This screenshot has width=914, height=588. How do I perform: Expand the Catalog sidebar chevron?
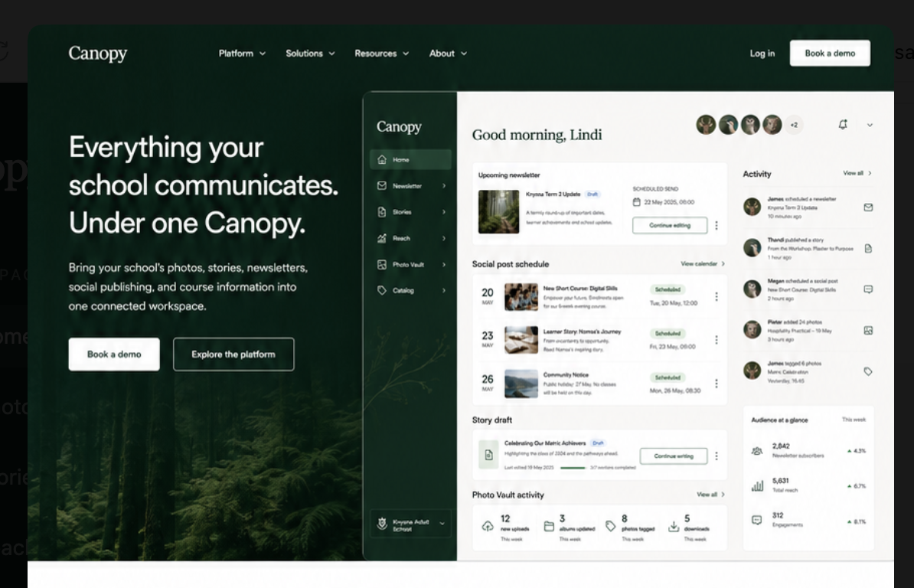[x=443, y=290]
